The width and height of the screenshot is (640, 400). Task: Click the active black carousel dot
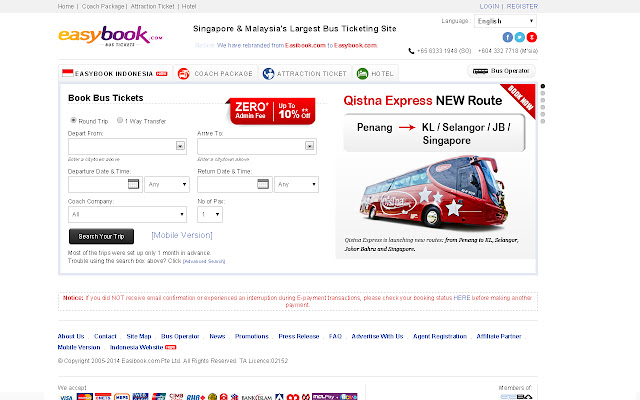click(x=542, y=86)
